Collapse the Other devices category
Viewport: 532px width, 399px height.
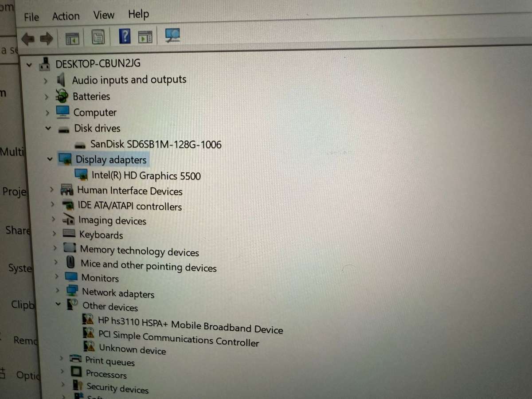pyautogui.click(x=58, y=304)
